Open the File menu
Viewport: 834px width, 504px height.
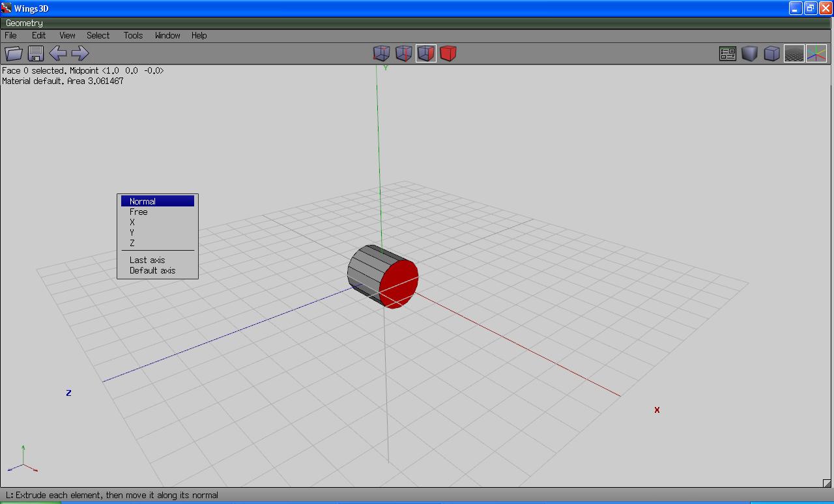(x=11, y=36)
